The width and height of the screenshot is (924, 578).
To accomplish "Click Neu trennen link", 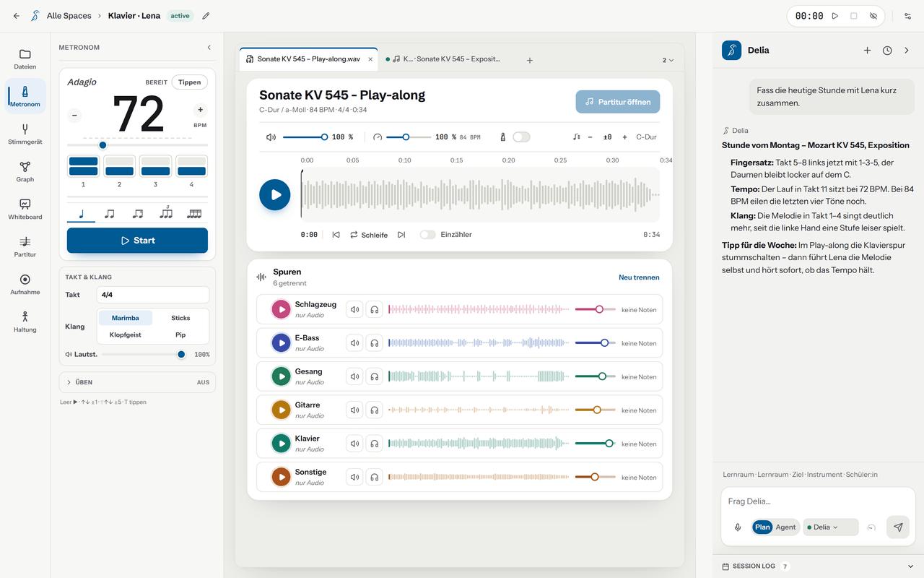I will (639, 277).
